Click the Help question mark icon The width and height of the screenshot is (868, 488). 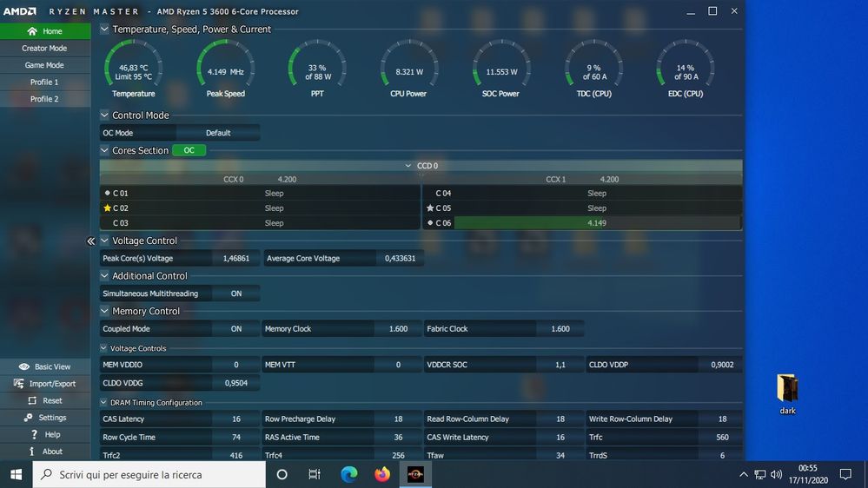35,434
